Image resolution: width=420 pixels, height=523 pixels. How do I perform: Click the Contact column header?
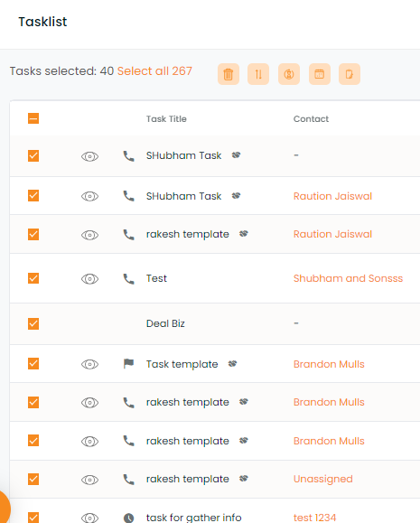(x=311, y=119)
